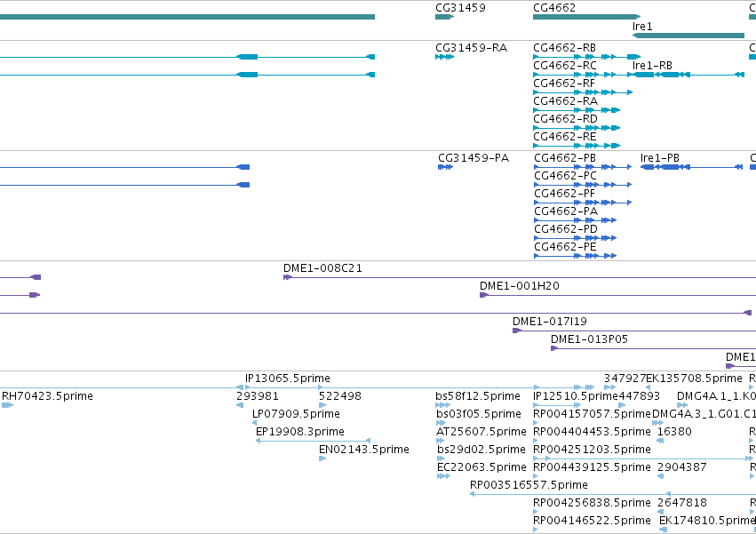
Task: Click feature label 347927
Action: (625, 379)
